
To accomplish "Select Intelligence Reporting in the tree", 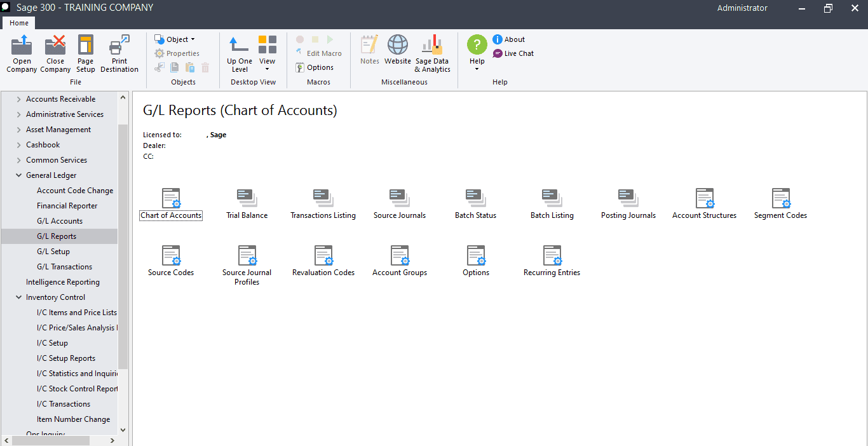I will point(63,282).
